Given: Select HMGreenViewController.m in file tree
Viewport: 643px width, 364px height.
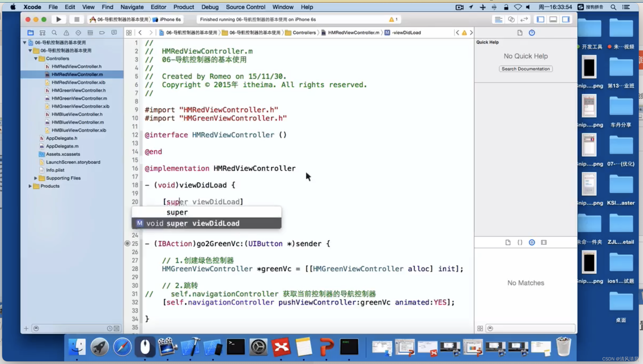Looking at the screenshot, I should 79,98.
